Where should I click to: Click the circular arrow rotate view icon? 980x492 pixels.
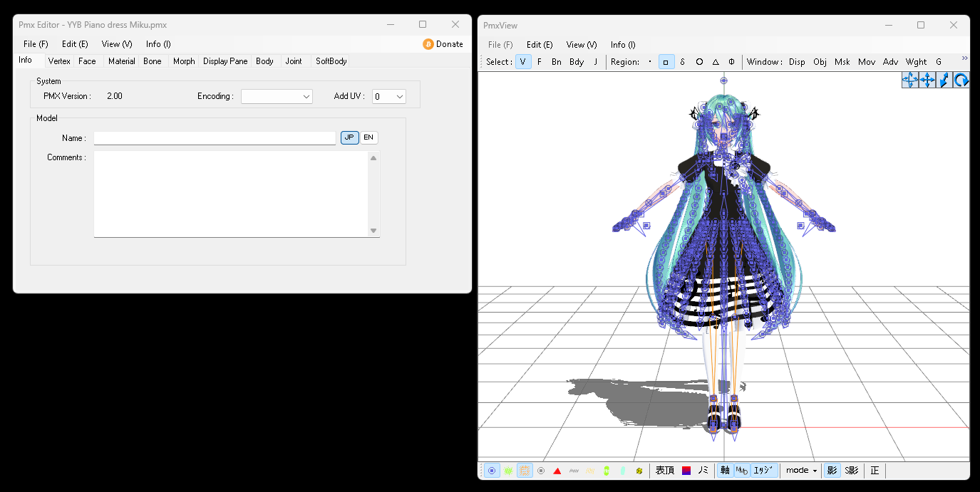(961, 80)
